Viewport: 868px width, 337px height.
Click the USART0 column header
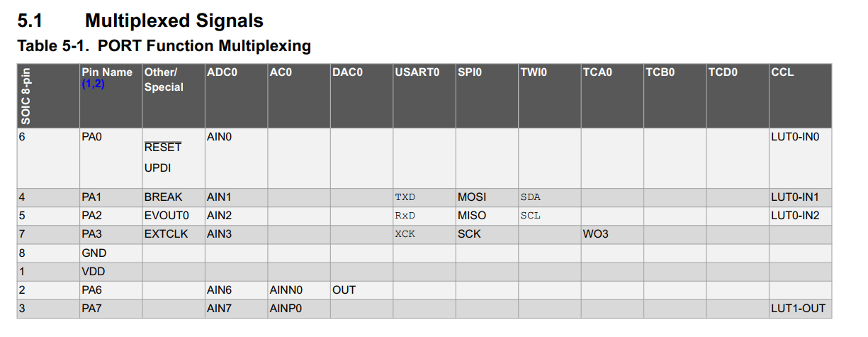[x=417, y=72]
